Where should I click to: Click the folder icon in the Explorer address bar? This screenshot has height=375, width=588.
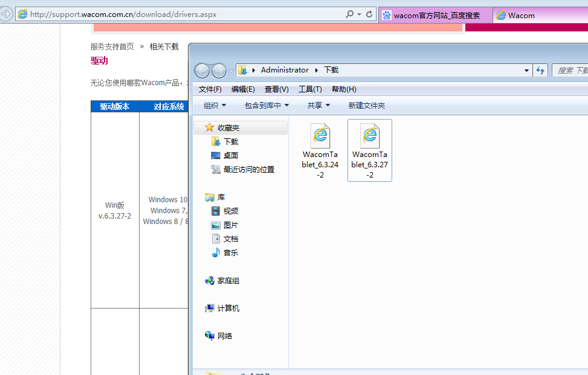(242, 70)
